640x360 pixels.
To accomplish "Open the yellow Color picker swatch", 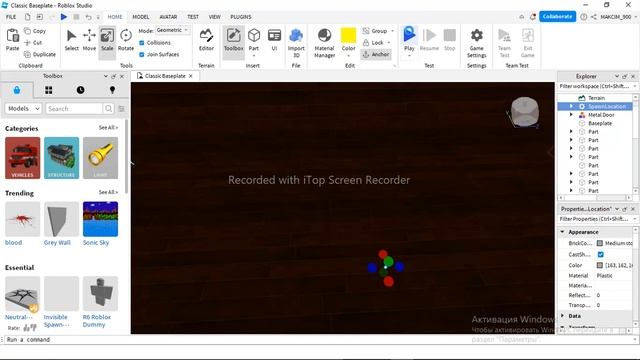I will pos(348,36).
